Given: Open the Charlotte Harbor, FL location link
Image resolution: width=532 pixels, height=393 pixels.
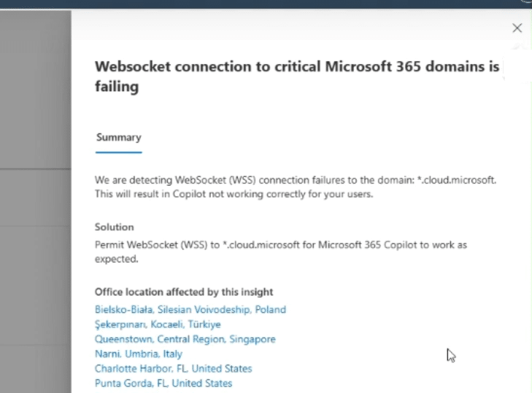Looking at the screenshot, I should click(x=173, y=368).
